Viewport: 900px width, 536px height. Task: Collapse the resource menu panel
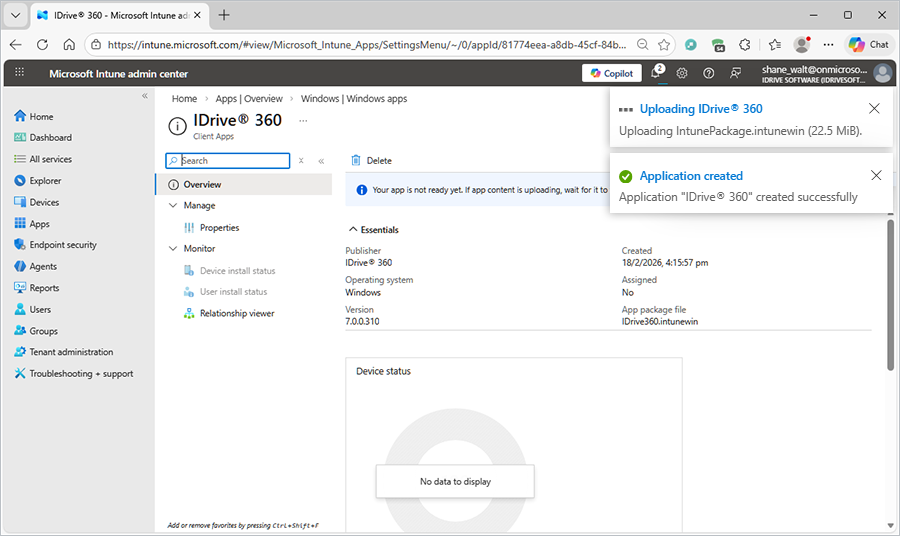tap(321, 161)
